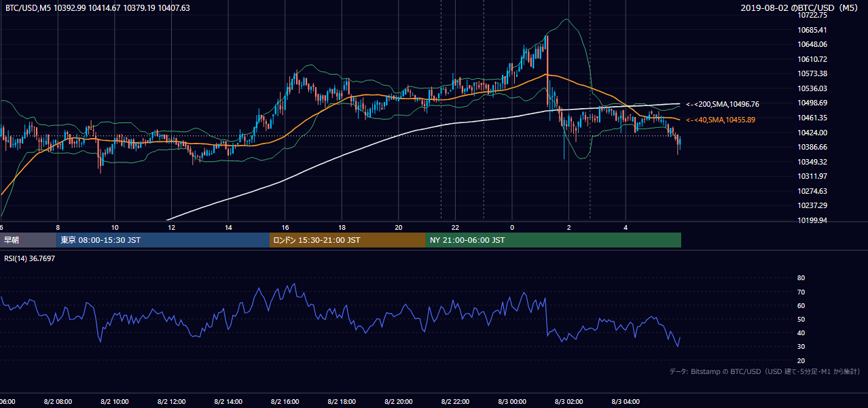Click hour label 18 under price chart

(342, 227)
